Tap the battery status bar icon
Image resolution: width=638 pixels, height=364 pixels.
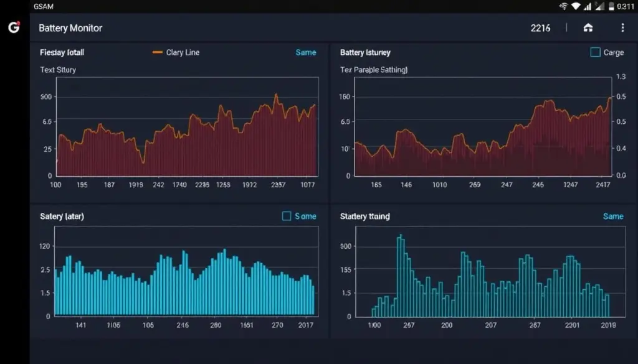[611, 6]
